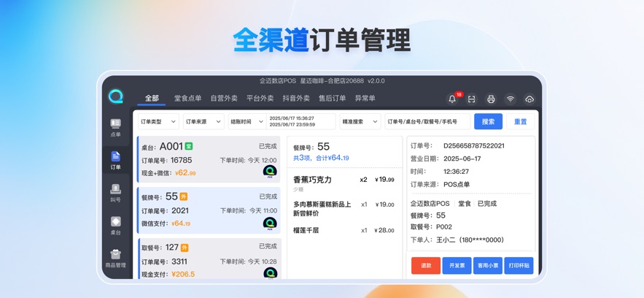Screen dimensions: 644x298
Task: Switch to the 平台外卖 tab
Action: [260, 98]
